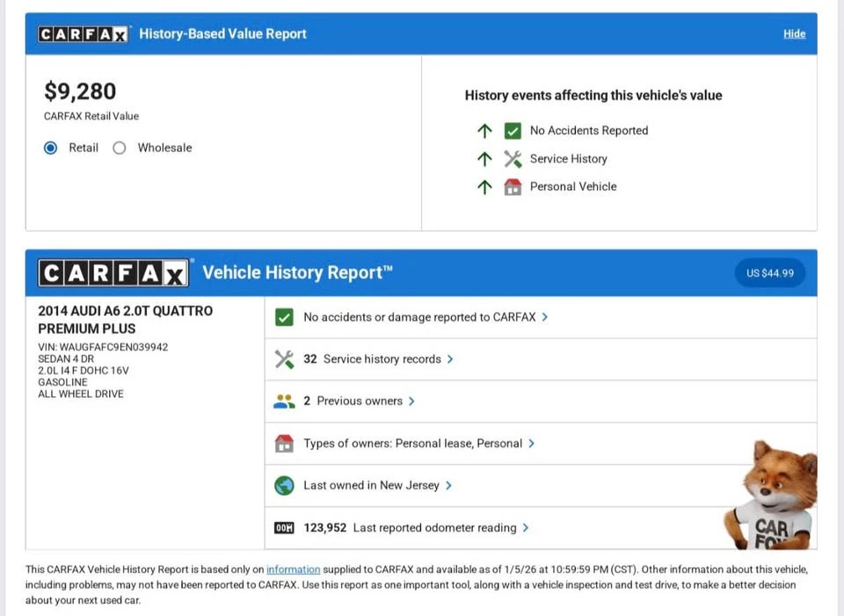Viewport: 844px width, 616px height.
Task: Click the Wholesale label text
Action: pos(164,148)
